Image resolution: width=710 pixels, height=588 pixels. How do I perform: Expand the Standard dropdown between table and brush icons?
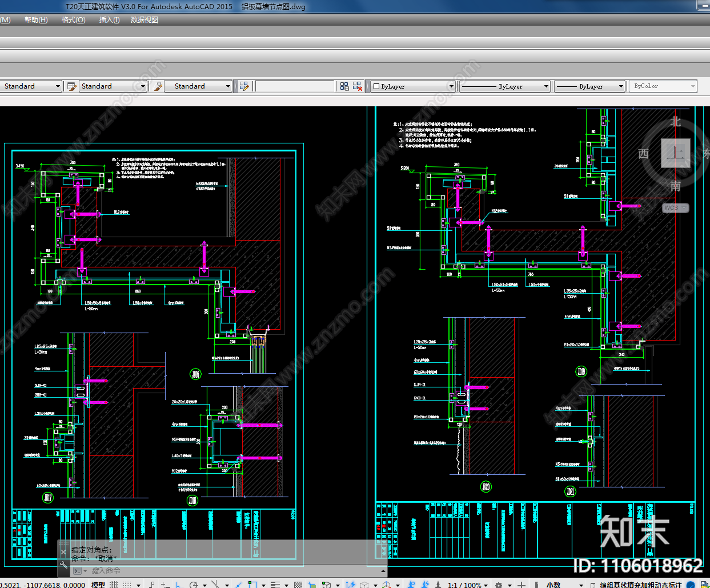[x=143, y=86]
